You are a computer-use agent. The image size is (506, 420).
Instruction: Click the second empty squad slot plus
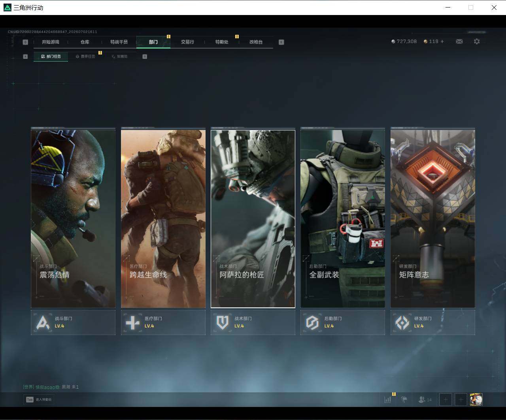click(x=461, y=399)
